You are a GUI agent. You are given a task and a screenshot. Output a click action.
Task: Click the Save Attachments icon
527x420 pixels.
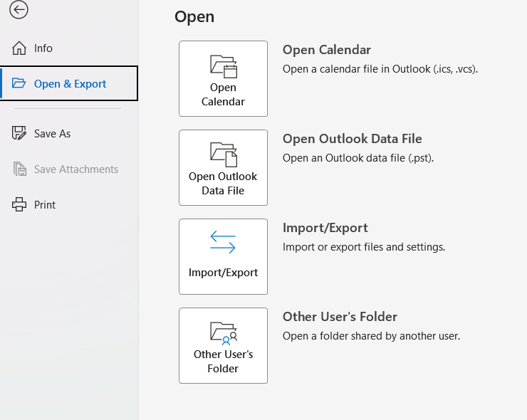(20, 169)
